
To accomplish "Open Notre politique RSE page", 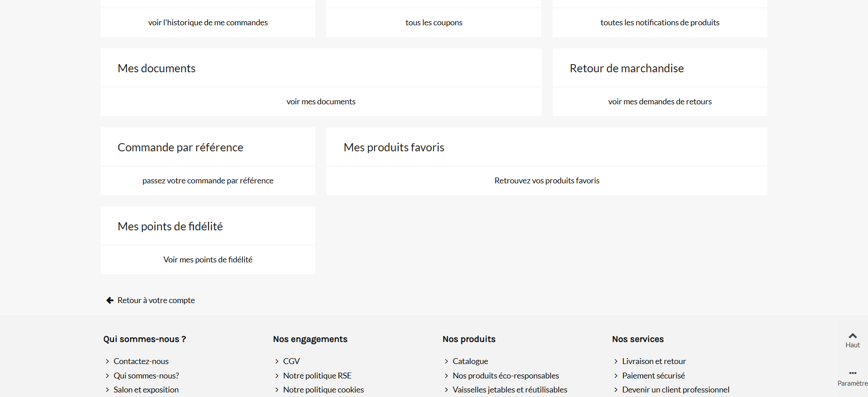I will (317, 376).
